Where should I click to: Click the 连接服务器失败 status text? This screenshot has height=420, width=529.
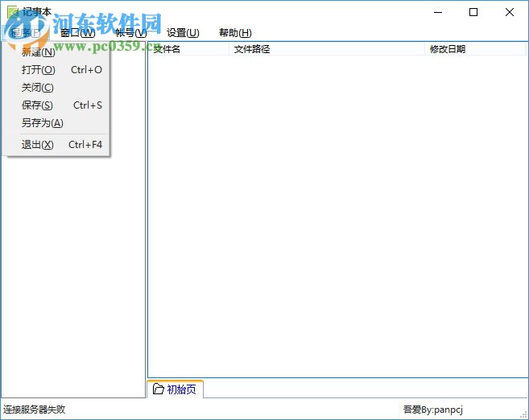pyautogui.click(x=34, y=410)
